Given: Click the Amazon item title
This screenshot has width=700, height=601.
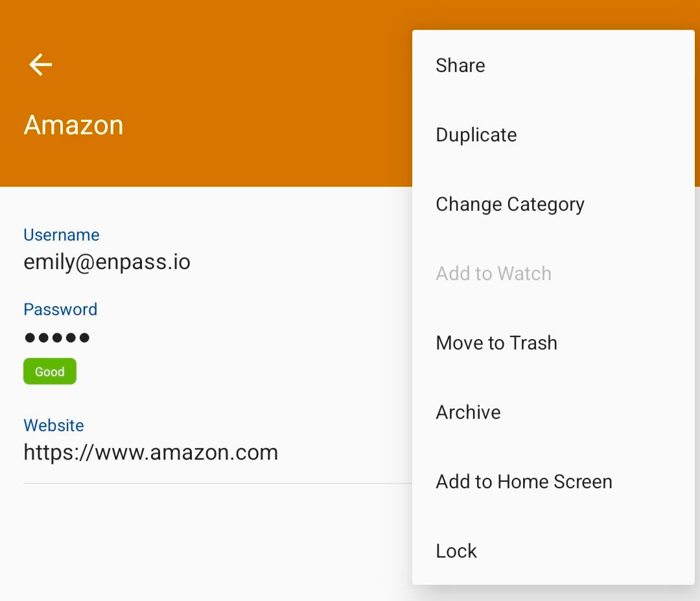Looking at the screenshot, I should pyautogui.click(x=74, y=125).
